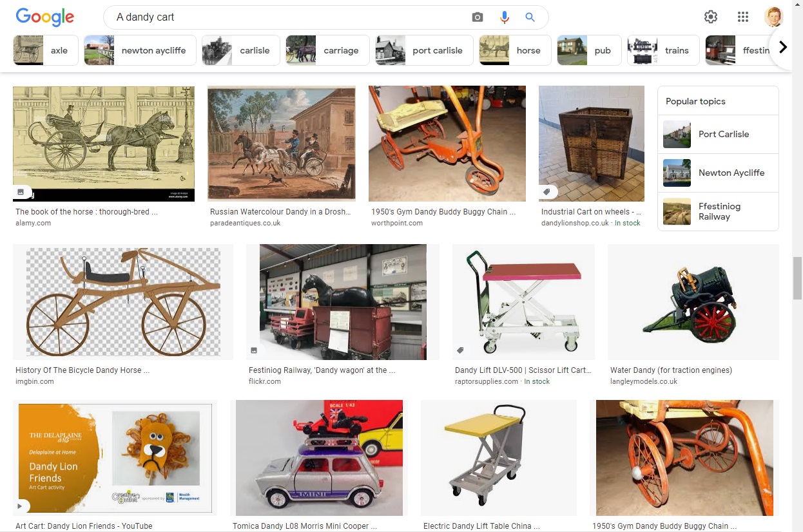803x532 pixels.
Task: Open the Dandy Horse bicycle thumbnail
Action: 123,301
